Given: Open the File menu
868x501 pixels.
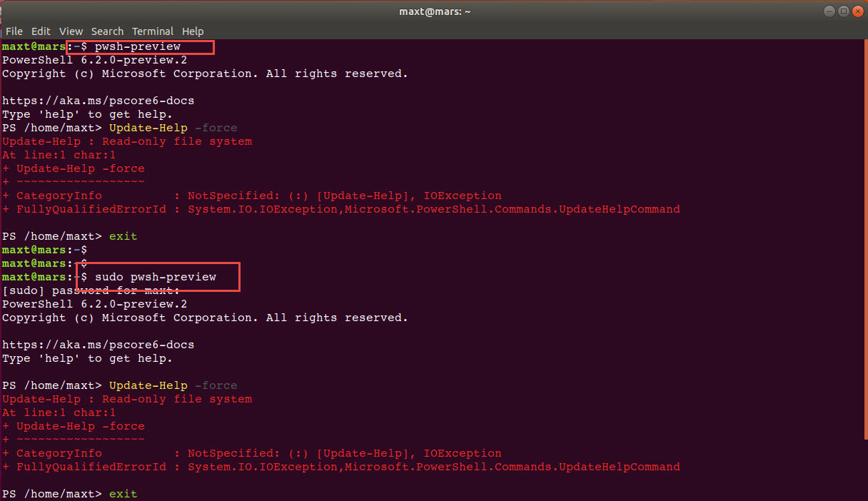Looking at the screenshot, I should [x=14, y=31].
